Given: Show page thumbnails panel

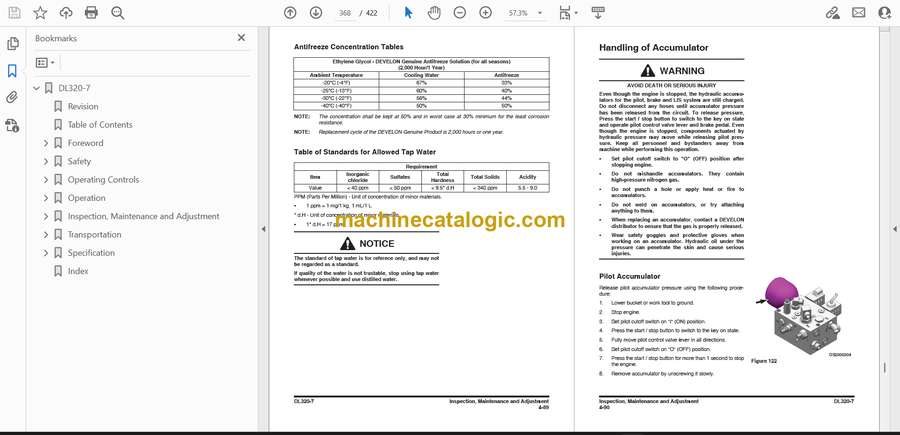Looking at the screenshot, I should tap(13, 44).
